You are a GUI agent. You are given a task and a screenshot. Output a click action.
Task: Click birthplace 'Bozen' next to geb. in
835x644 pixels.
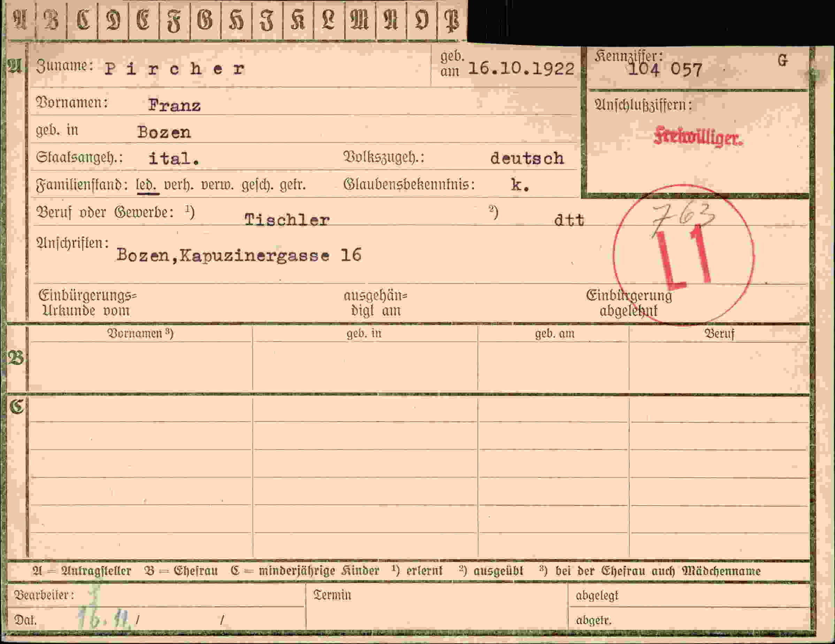click(164, 133)
